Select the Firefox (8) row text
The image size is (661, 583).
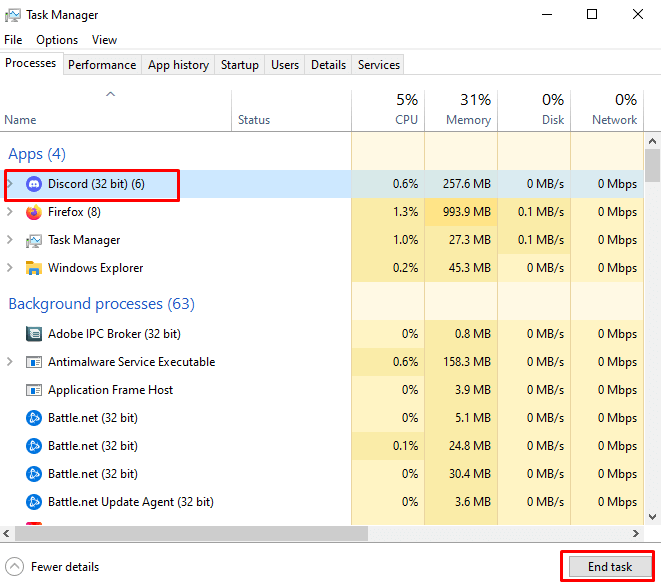(x=74, y=212)
